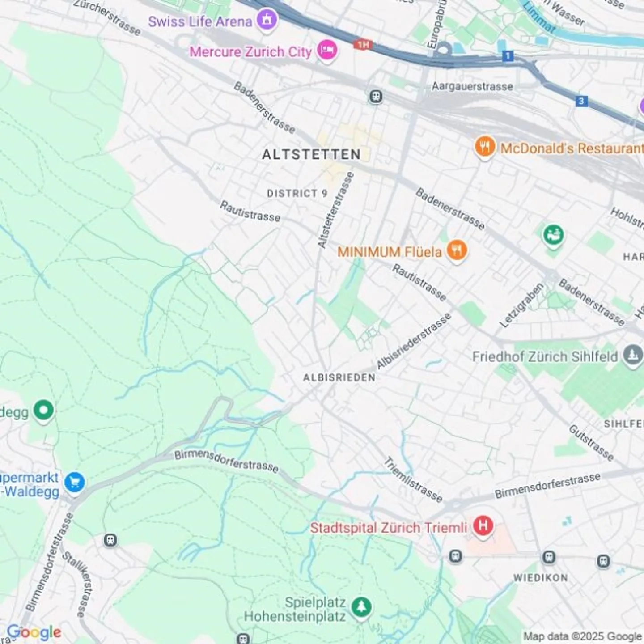Click the Swiss Life Arena purple marker
This screenshot has width=644, height=644.
coord(267,20)
